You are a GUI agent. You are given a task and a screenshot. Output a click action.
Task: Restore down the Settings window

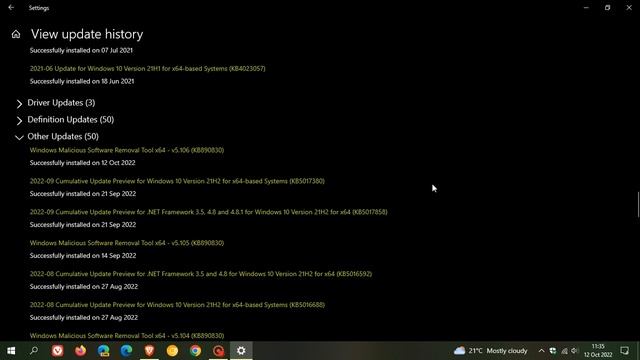point(607,7)
